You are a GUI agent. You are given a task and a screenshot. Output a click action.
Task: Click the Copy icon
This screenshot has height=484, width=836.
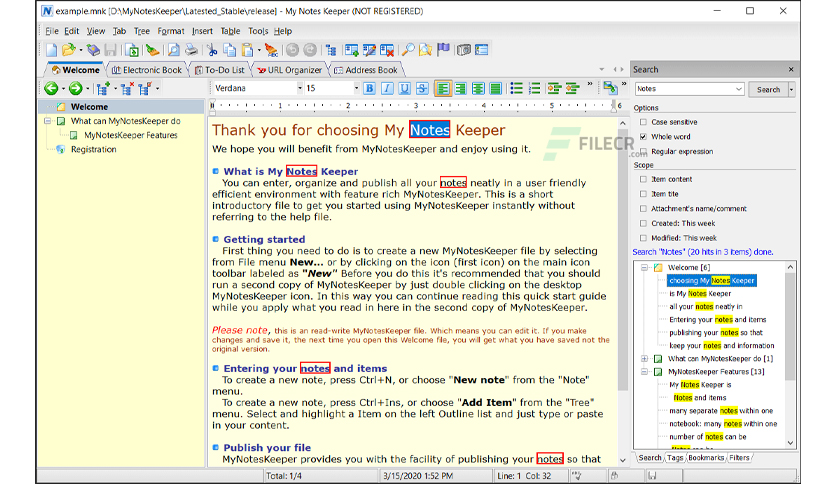pyautogui.click(x=229, y=50)
